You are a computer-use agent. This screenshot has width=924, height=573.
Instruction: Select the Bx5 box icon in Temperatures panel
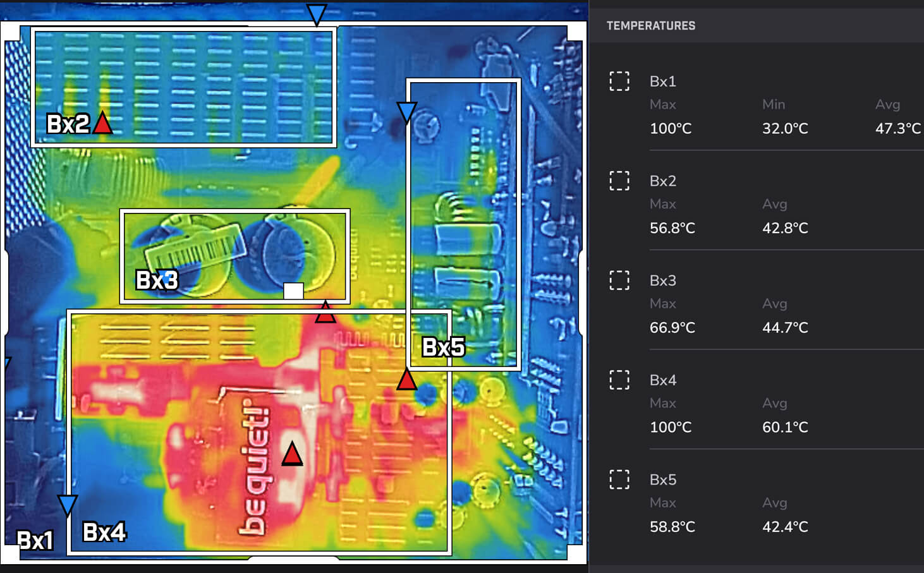point(619,480)
